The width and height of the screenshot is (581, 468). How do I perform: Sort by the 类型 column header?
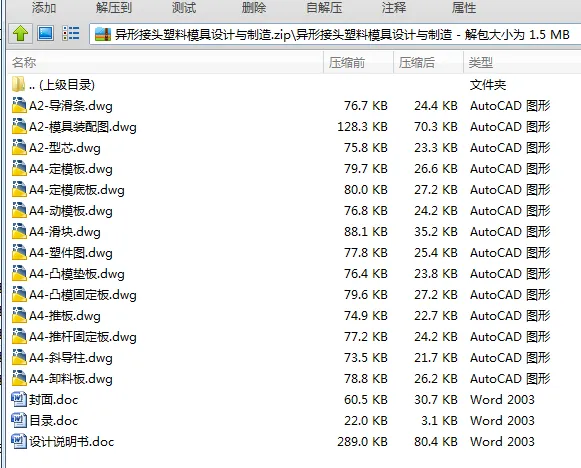(522, 62)
